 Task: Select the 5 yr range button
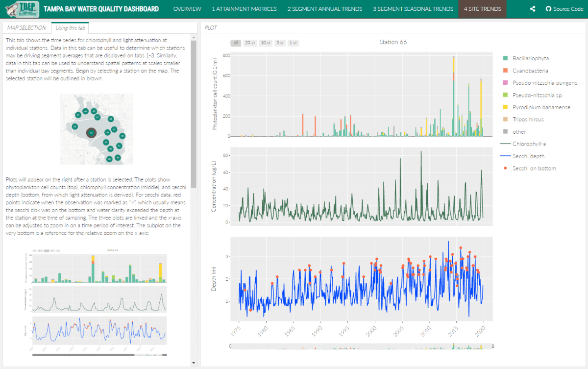[280, 43]
